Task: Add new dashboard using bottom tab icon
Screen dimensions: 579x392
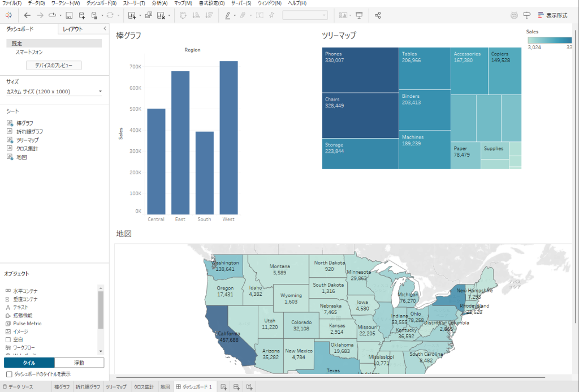Action: point(236,387)
